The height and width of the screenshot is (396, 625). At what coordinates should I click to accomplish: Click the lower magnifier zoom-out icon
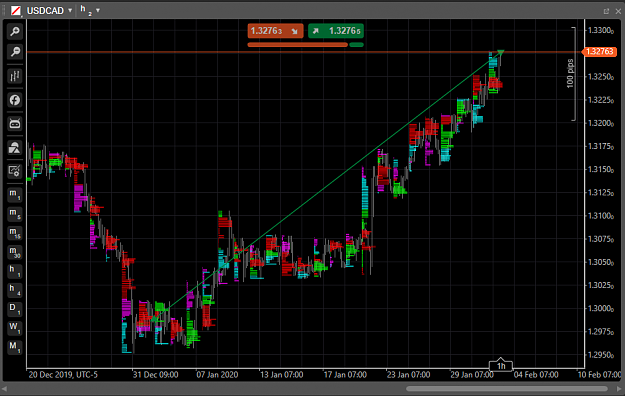click(15, 51)
